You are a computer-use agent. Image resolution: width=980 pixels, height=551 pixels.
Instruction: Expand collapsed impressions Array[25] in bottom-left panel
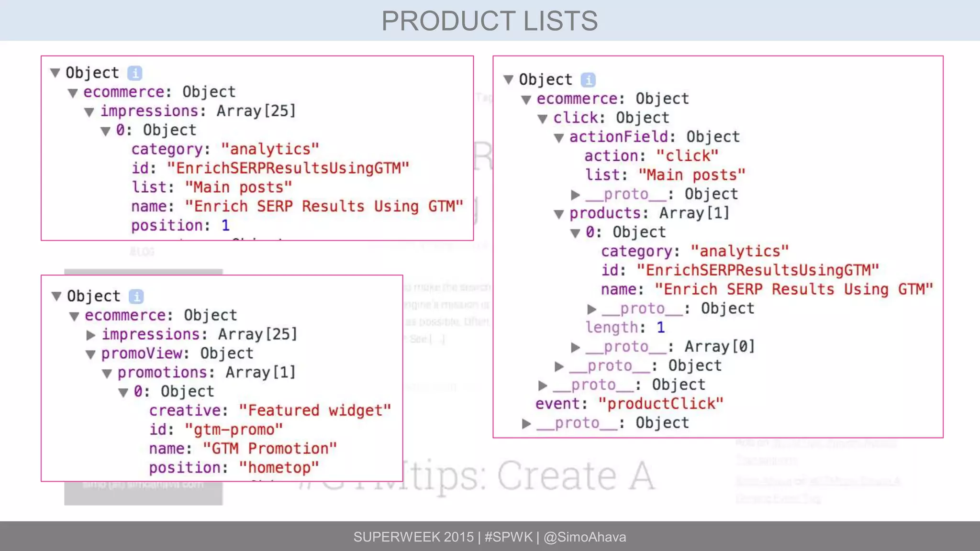point(90,335)
